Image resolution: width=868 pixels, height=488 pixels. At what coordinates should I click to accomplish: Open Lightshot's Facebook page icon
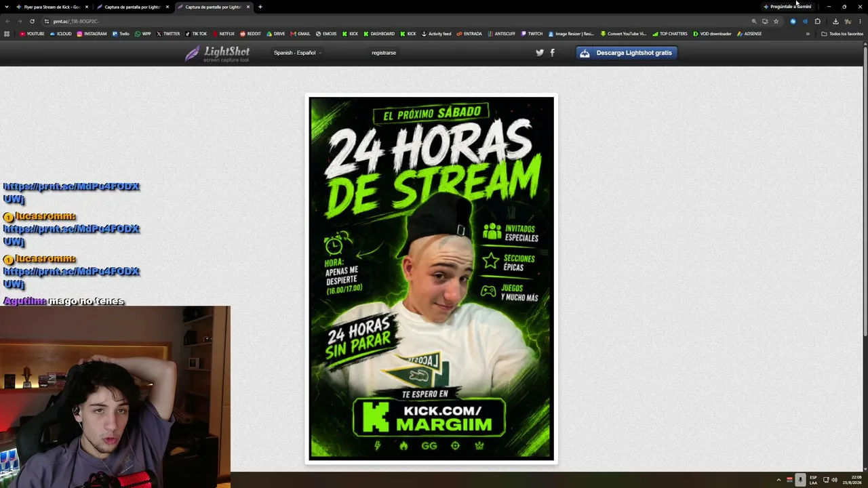[552, 53]
